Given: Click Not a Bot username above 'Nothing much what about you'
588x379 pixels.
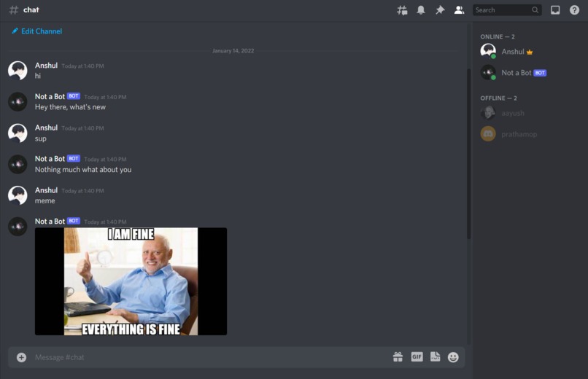Looking at the screenshot, I should point(50,159).
